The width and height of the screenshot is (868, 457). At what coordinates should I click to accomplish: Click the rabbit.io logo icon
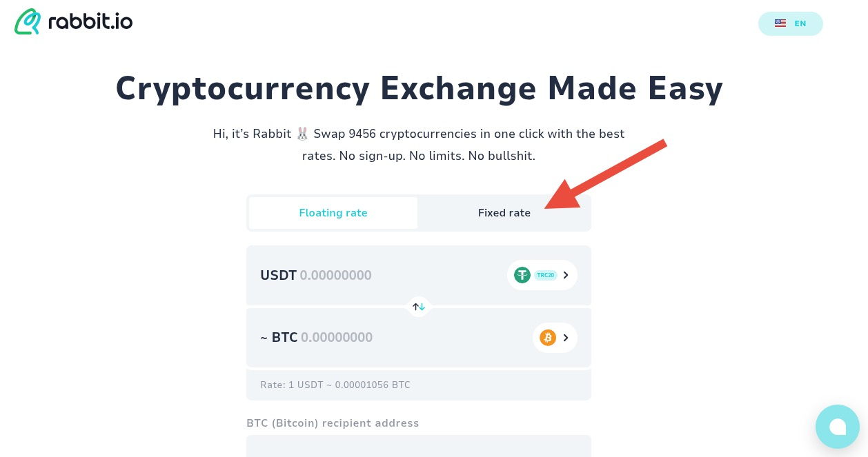pos(28,21)
